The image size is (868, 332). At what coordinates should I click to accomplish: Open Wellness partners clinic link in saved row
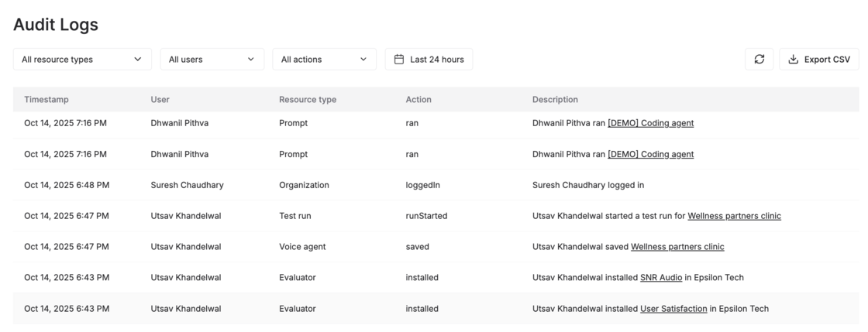click(677, 247)
